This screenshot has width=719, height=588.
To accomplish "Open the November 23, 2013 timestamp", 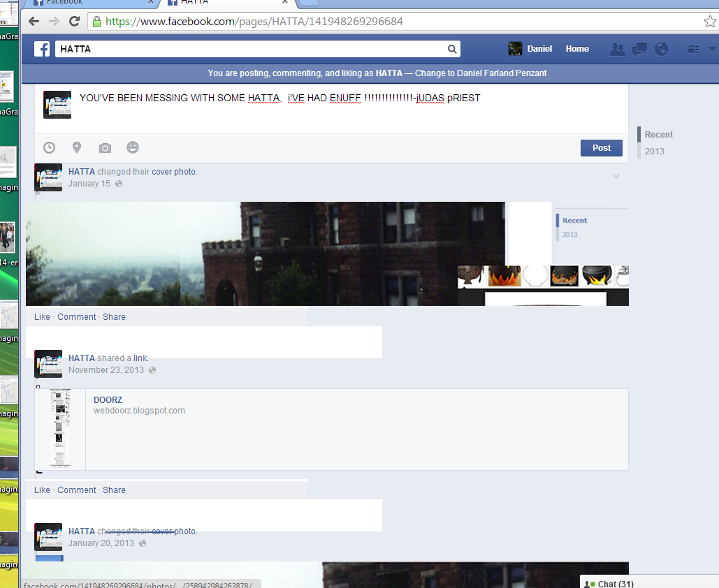I will 106,370.
